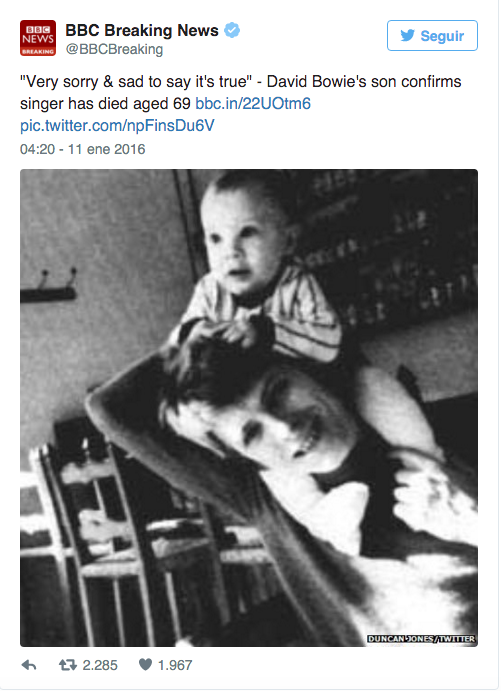View the 1.967 likes count
This screenshot has height=691, width=501.
point(175,665)
